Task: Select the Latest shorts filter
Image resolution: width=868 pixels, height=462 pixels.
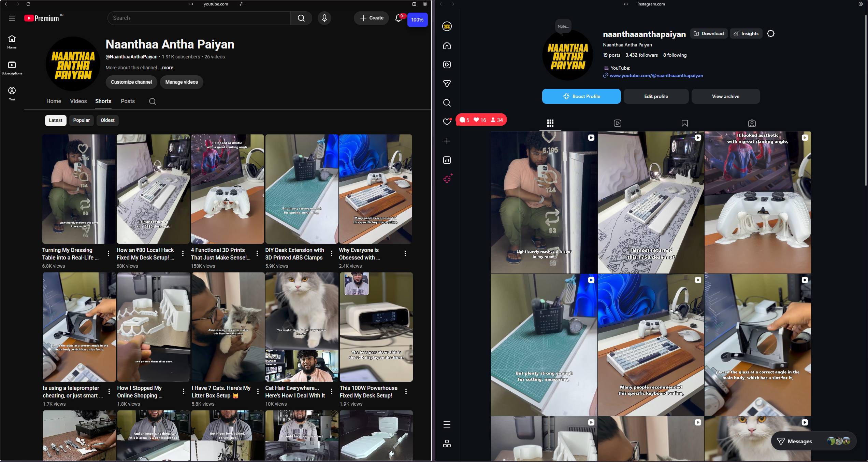Action: pos(55,120)
